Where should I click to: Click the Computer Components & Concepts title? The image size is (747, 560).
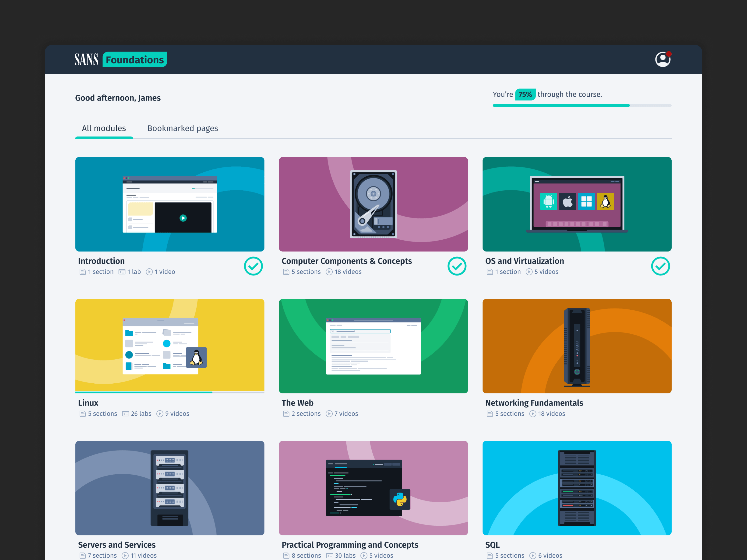[x=347, y=261]
